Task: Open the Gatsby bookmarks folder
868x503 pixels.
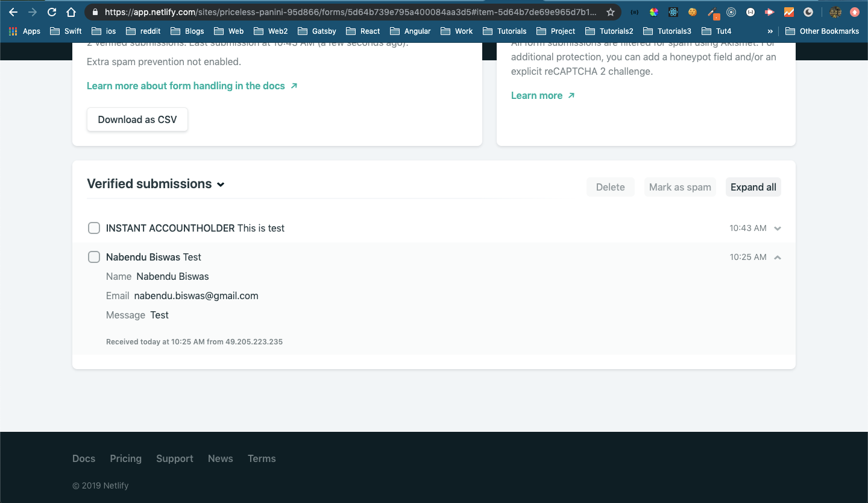Action: pos(317,31)
